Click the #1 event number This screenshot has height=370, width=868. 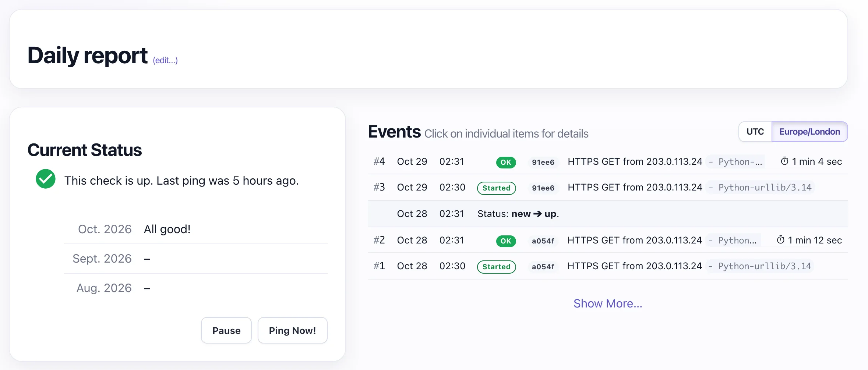379,266
